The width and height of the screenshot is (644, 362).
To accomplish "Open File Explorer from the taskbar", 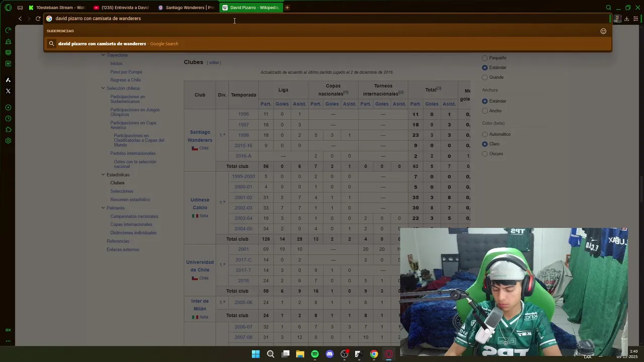I will [300, 354].
